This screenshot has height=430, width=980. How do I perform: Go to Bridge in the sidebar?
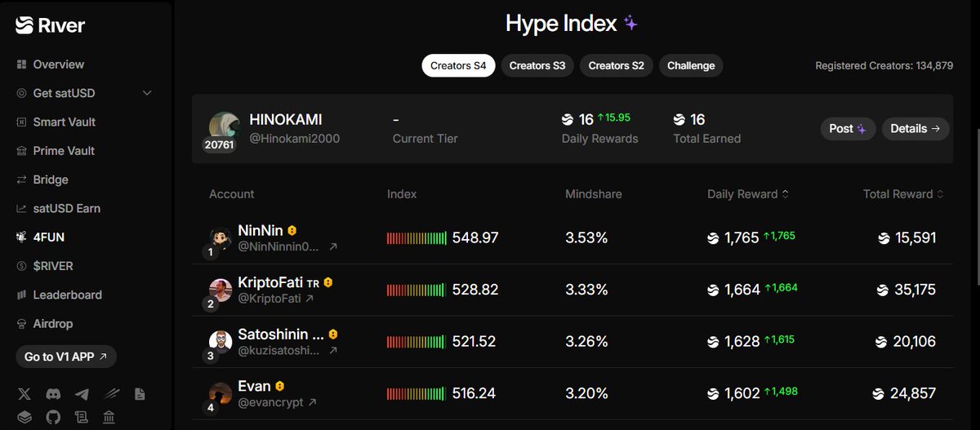[42, 180]
